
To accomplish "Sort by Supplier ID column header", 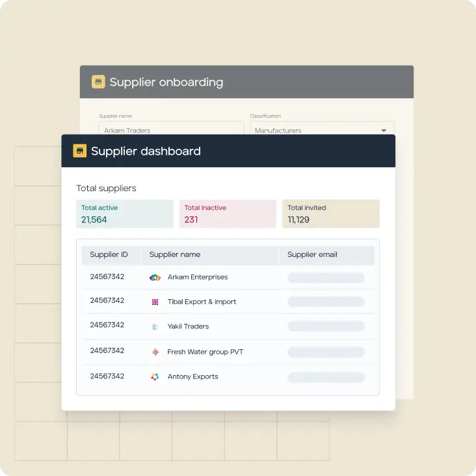I will pyautogui.click(x=109, y=255).
